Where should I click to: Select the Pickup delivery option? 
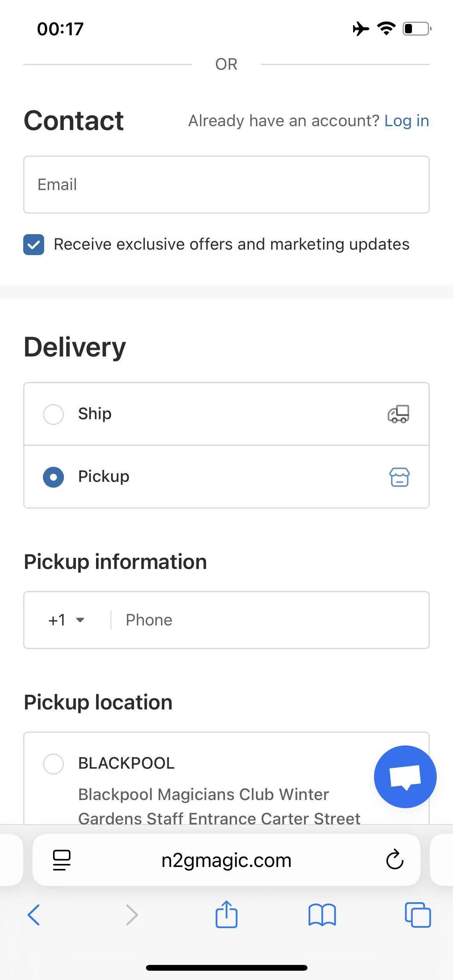(53, 477)
